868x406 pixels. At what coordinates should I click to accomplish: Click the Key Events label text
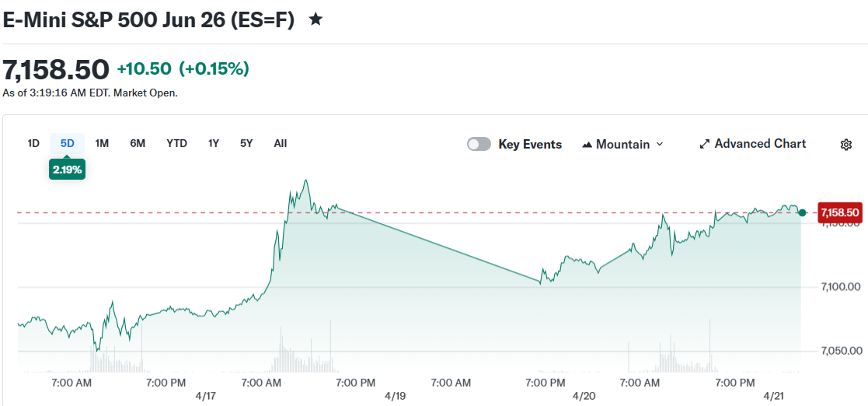[x=530, y=145]
